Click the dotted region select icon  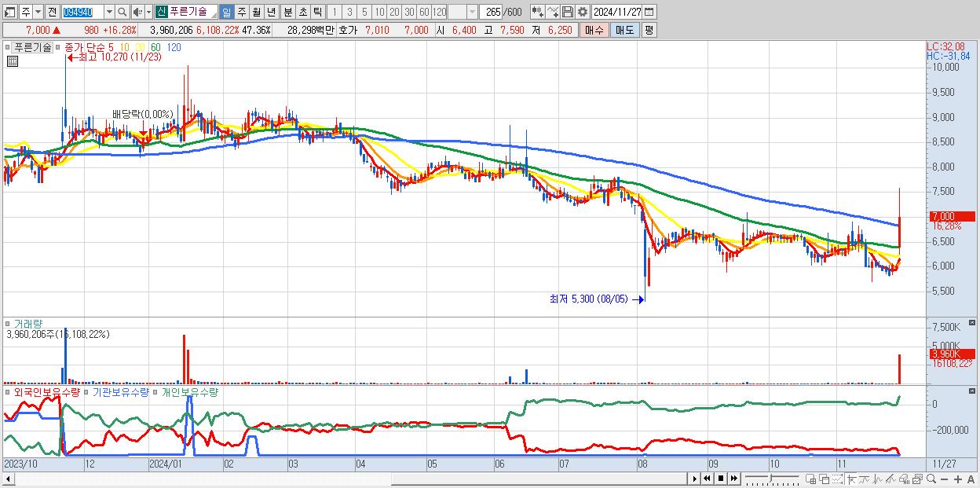point(837,479)
